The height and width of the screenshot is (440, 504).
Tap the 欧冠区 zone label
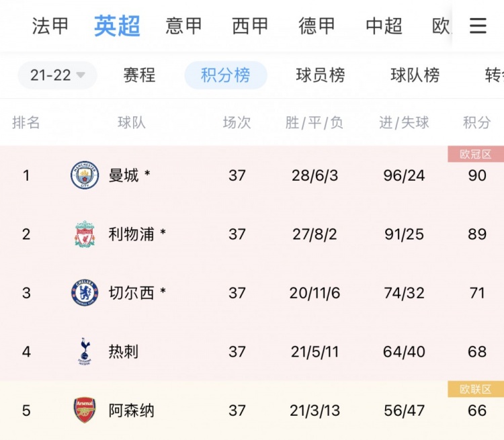point(476,154)
